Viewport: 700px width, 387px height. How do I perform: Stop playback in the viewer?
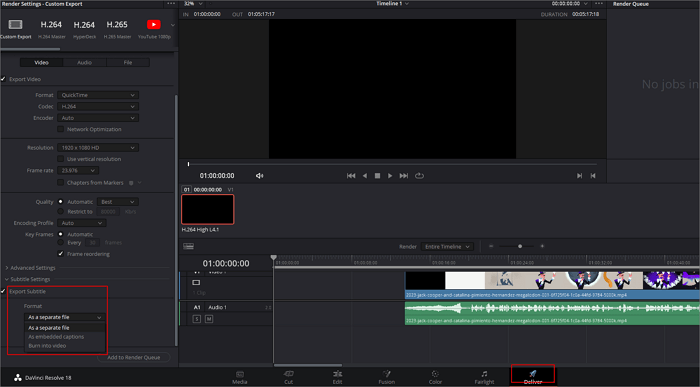pos(377,176)
